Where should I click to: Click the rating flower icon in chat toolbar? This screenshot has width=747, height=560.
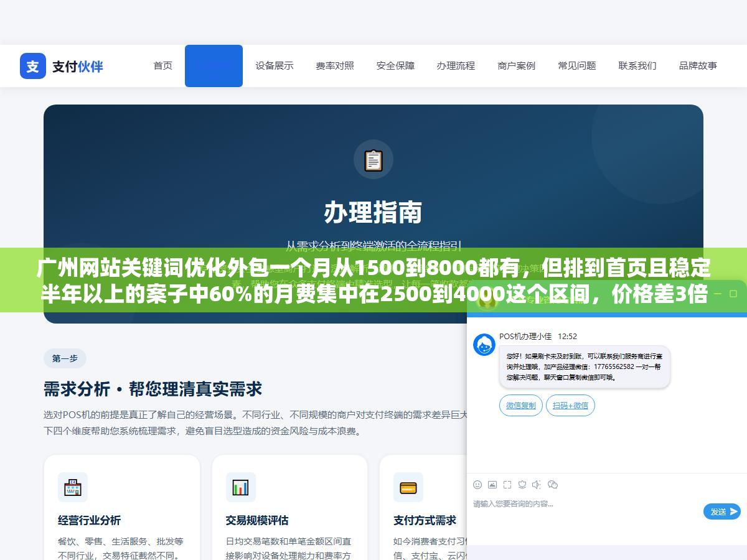click(522, 484)
